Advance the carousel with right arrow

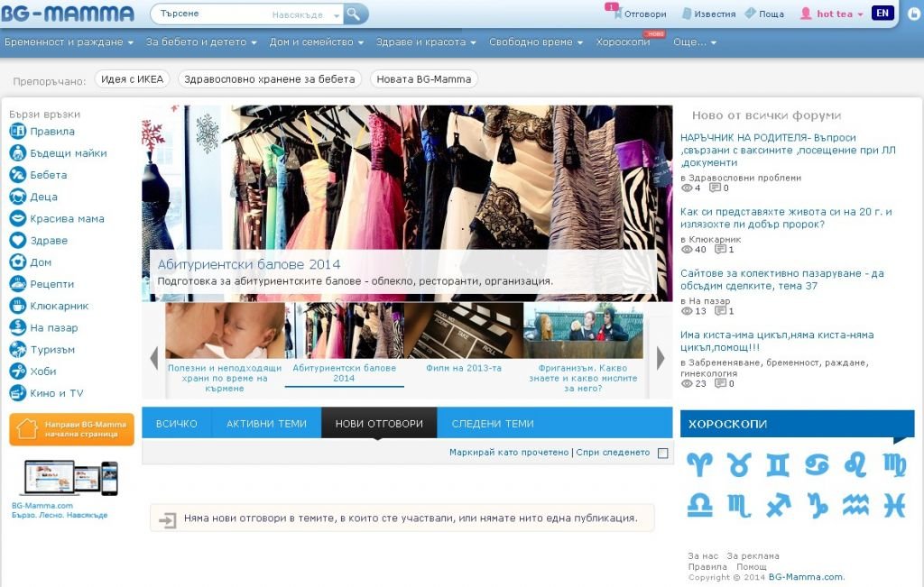[x=661, y=358]
